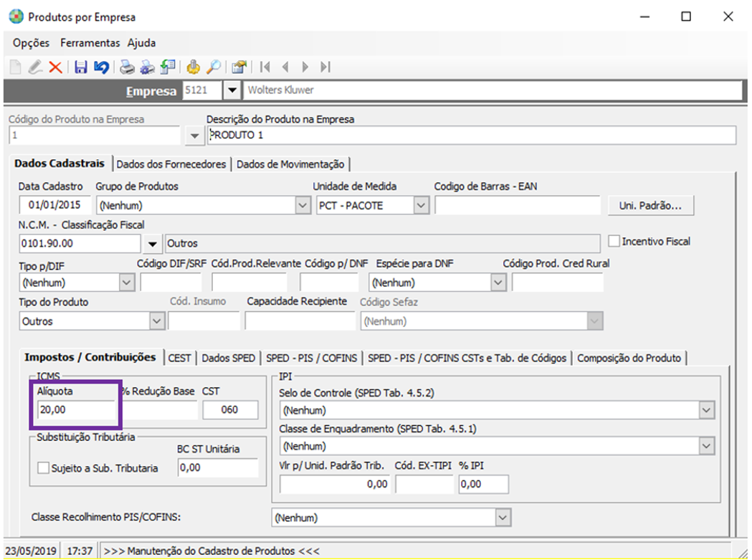Go to the last record
Screen dimensions: 752x560
(325, 67)
